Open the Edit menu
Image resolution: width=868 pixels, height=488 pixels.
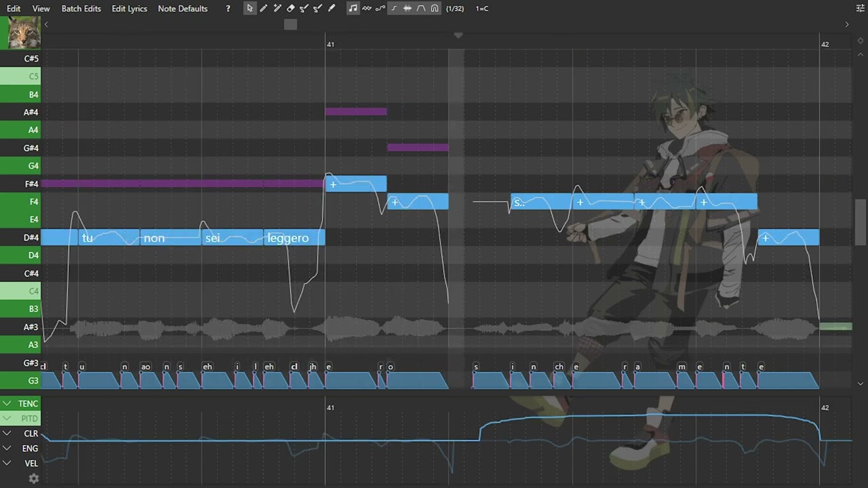tap(14, 9)
